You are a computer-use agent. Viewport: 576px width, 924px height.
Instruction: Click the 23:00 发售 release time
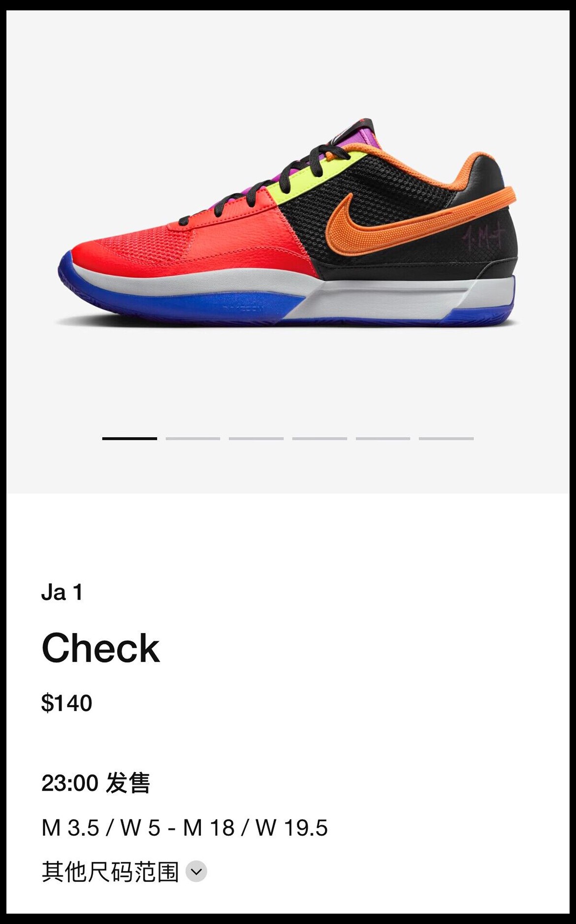click(96, 783)
